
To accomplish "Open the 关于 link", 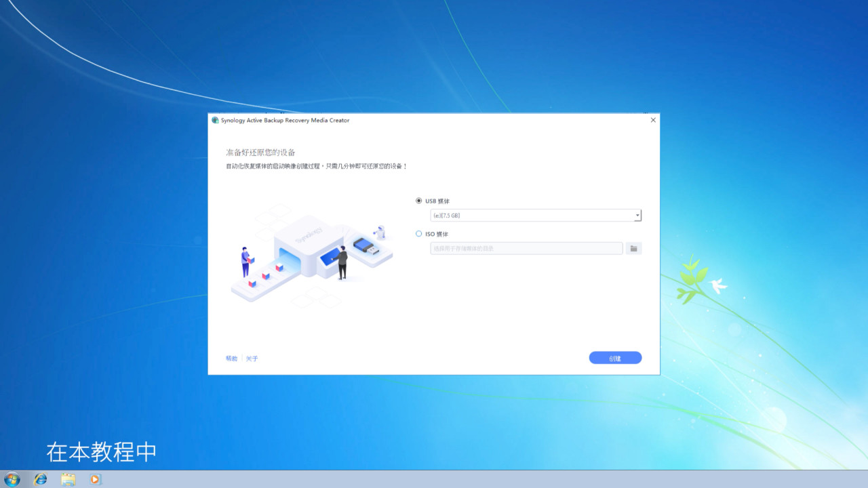I will pos(252,359).
